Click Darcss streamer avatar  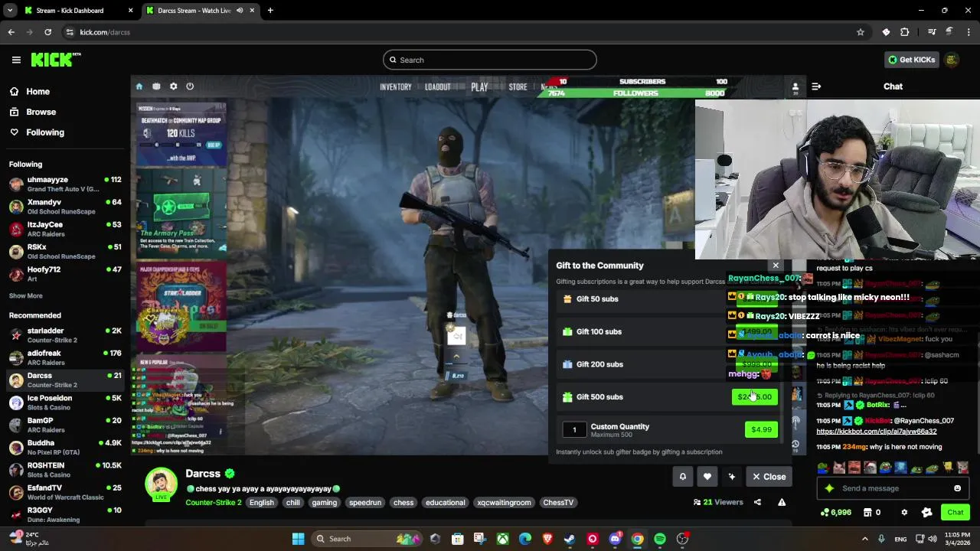(x=162, y=484)
